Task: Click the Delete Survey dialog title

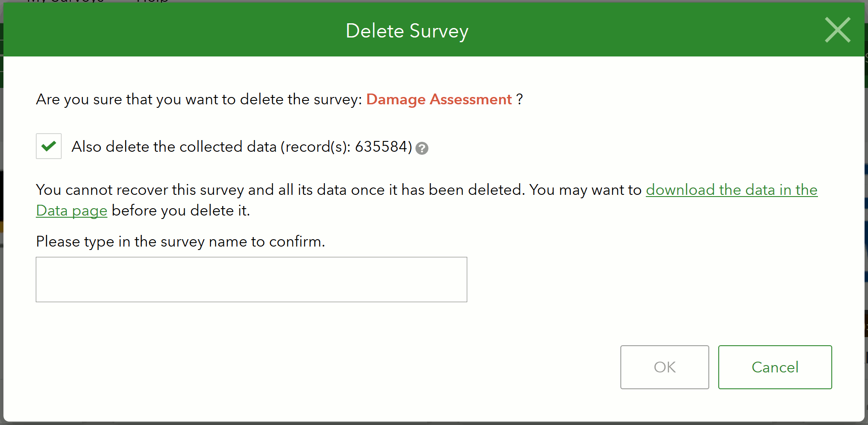Action: pyautogui.click(x=407, y=31)
